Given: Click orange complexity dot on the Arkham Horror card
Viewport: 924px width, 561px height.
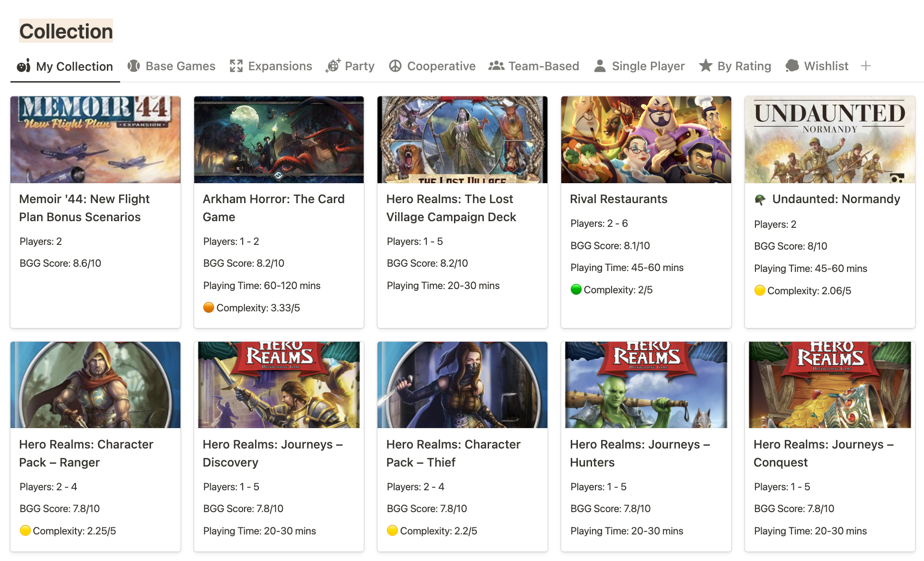Looking at the screenshot, I should pos(208,308).
